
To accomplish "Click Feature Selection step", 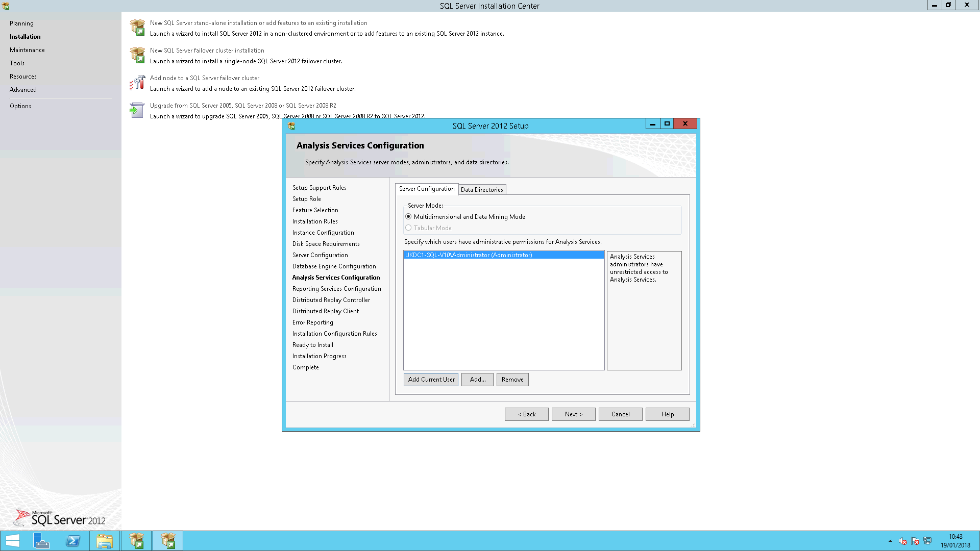I will 315,210.
